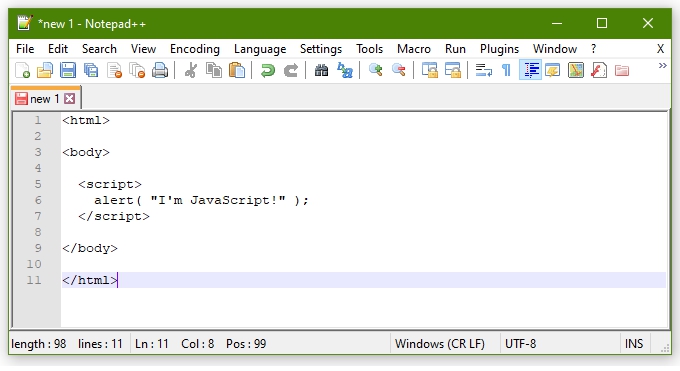Place cursor in the alert code line

tap(201, 200)
